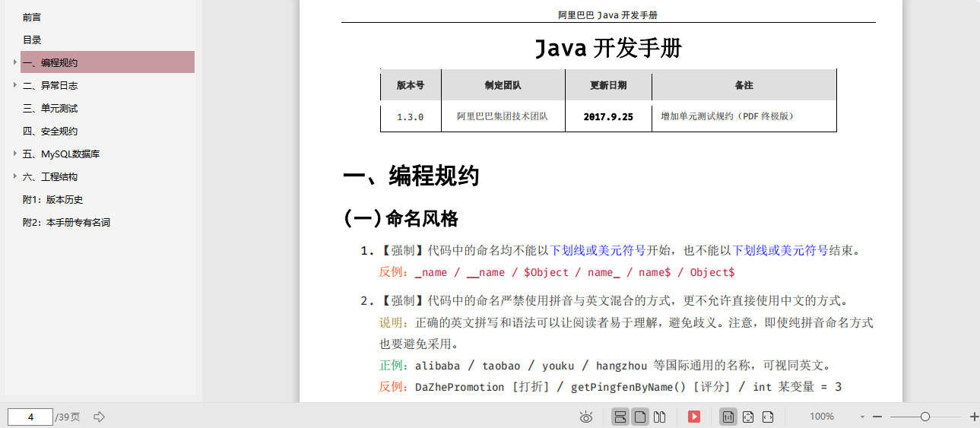Expand the 五、MySQL数据库 bookmark

(14, 154)
